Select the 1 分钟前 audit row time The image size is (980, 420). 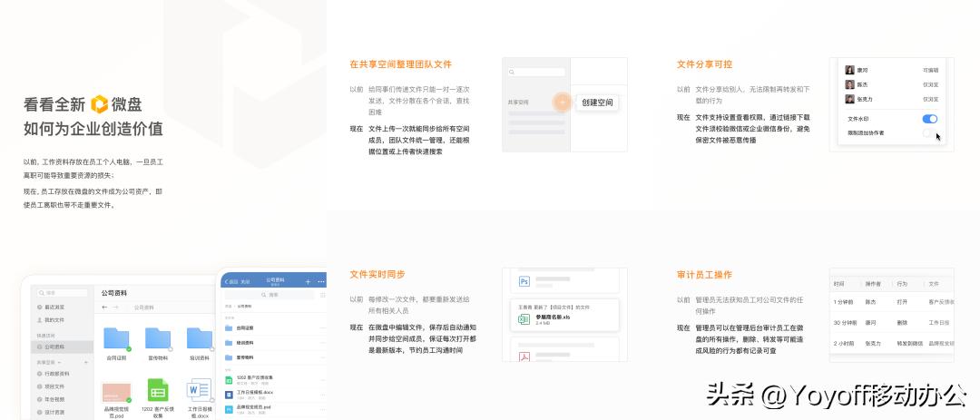843,302
